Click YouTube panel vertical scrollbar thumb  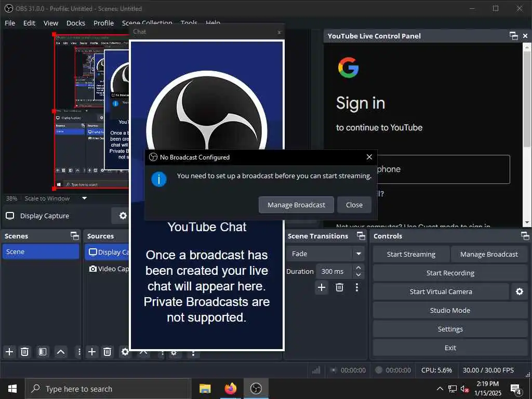pos(527,100)
